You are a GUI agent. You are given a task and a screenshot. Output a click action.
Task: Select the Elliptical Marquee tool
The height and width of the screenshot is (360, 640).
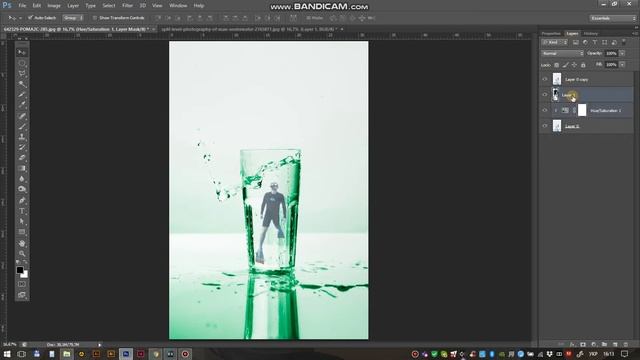[x=22, y=63]
